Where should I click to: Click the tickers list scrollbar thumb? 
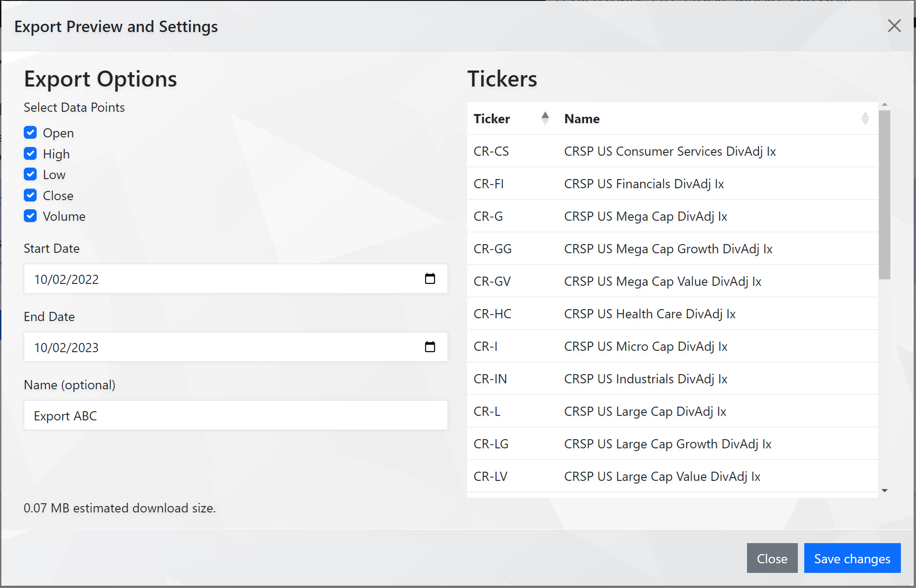click(884, 195)
